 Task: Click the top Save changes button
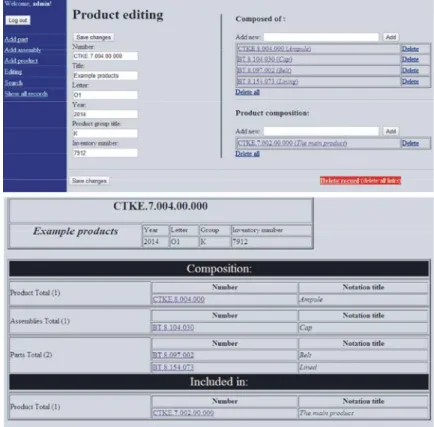tap(93, 37)
